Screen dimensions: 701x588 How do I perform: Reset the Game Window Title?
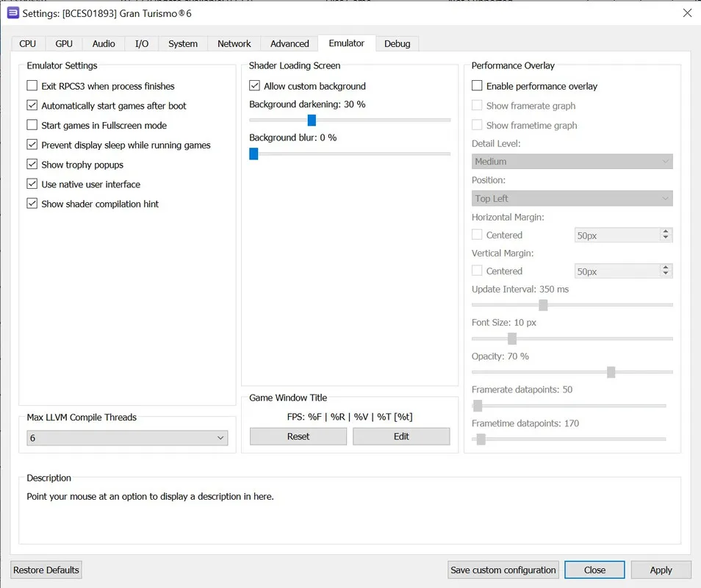click(x=298, y=437)
